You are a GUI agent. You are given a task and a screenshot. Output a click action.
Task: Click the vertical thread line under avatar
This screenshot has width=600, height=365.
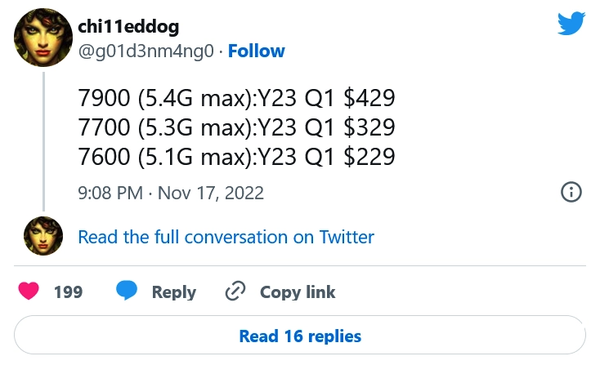click(44, 141)
